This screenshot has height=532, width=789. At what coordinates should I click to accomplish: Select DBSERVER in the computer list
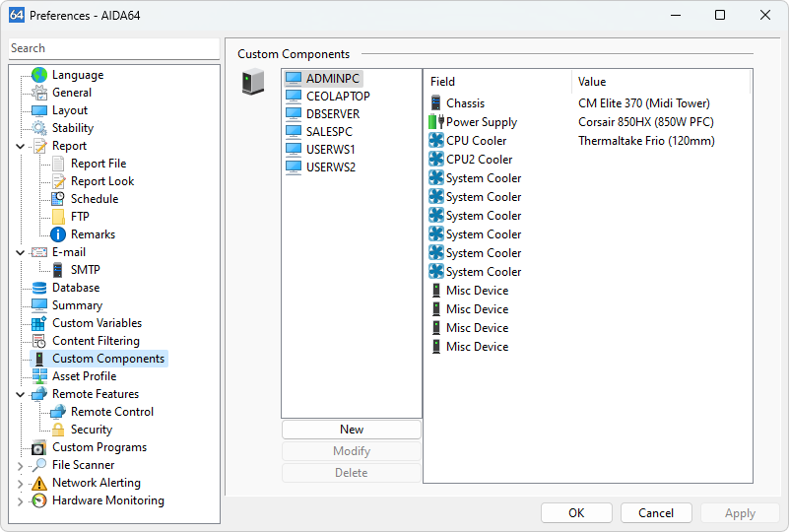tap(333, 113)
